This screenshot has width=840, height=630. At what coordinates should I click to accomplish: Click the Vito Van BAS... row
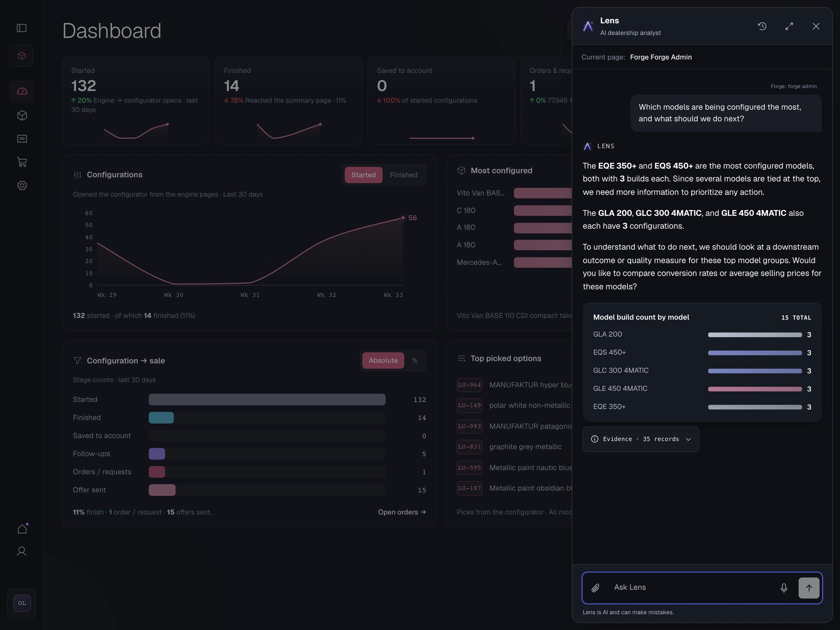click(x=514, y=193)
